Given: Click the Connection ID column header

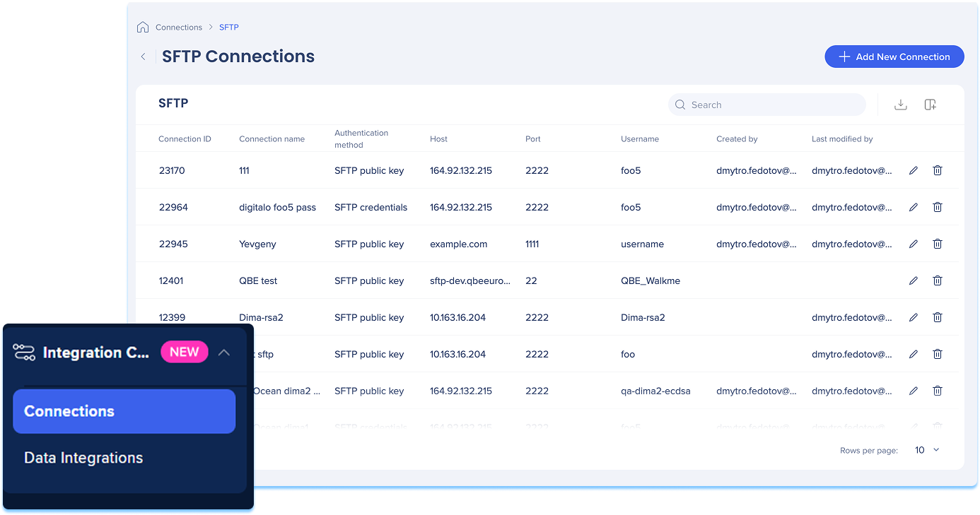Looking at the screenshot, I should [185, 139].
